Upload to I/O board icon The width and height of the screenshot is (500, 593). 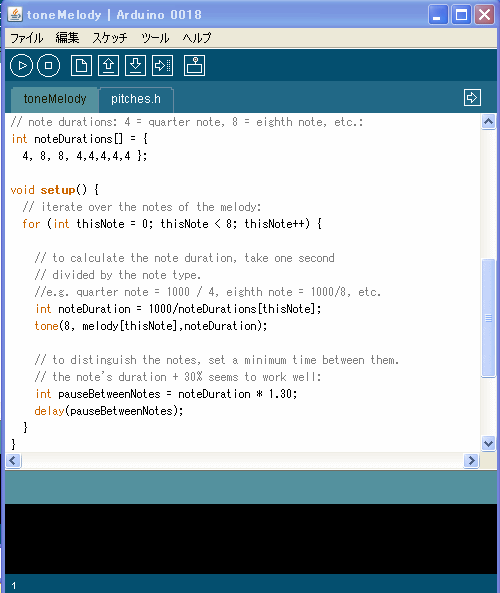tap(163, 65)
